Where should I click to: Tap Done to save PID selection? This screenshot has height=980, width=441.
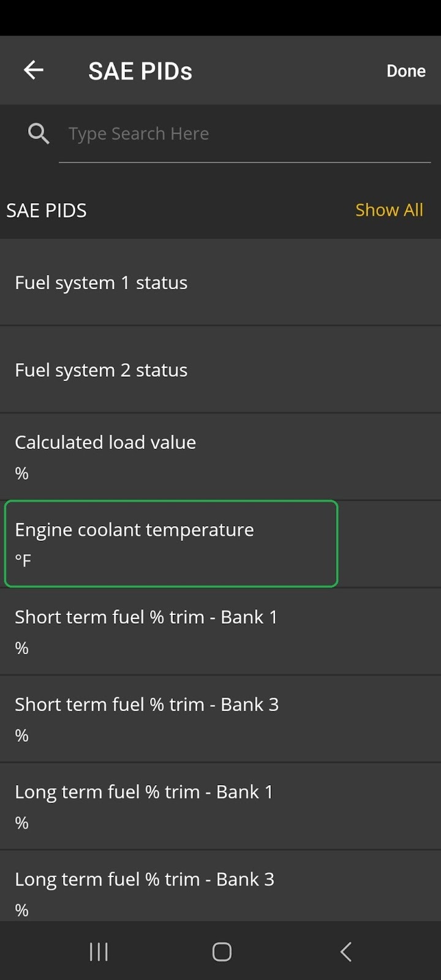[x=405, y=70]
